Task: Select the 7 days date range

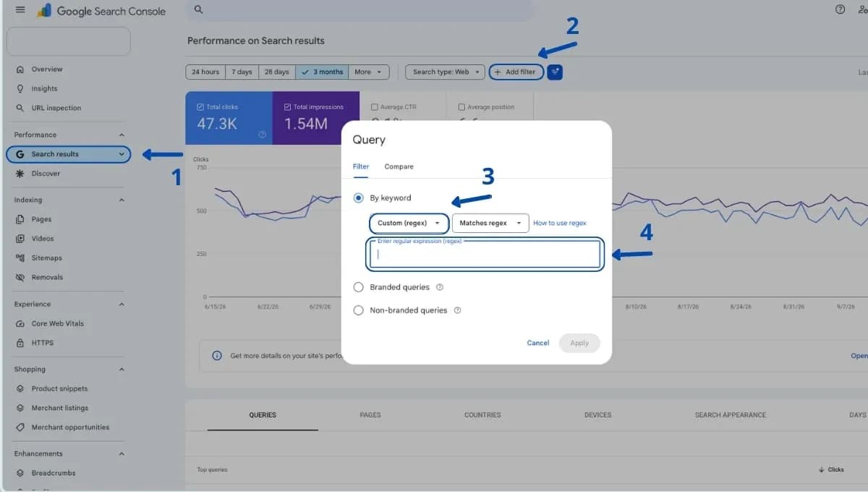Action: click(x=242, y=72)
